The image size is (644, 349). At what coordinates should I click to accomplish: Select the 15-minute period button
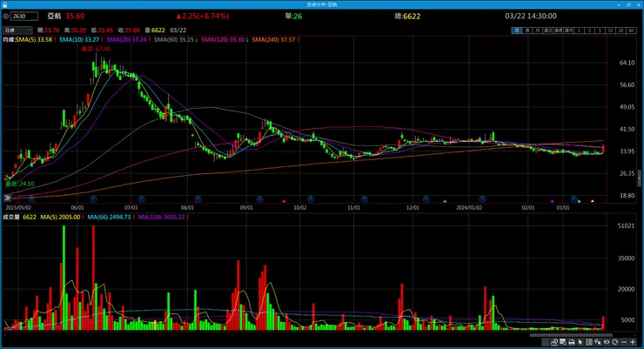pyautogui.click(x=610, y=30)
